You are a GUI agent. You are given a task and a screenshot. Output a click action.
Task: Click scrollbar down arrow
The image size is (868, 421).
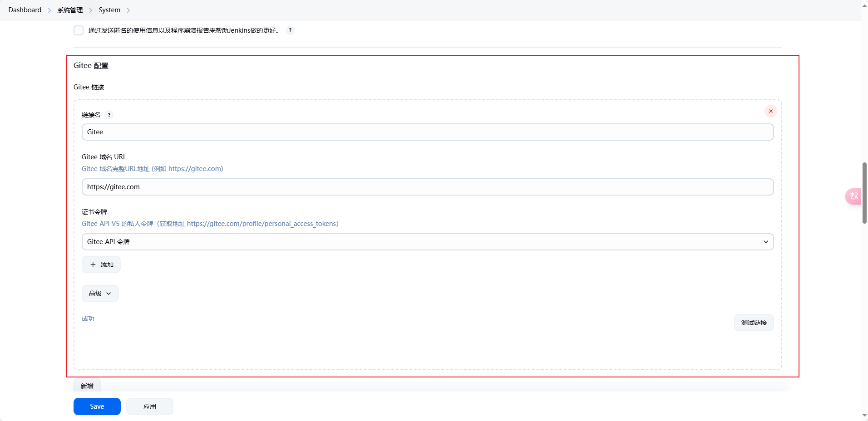[x=864, y=416]
